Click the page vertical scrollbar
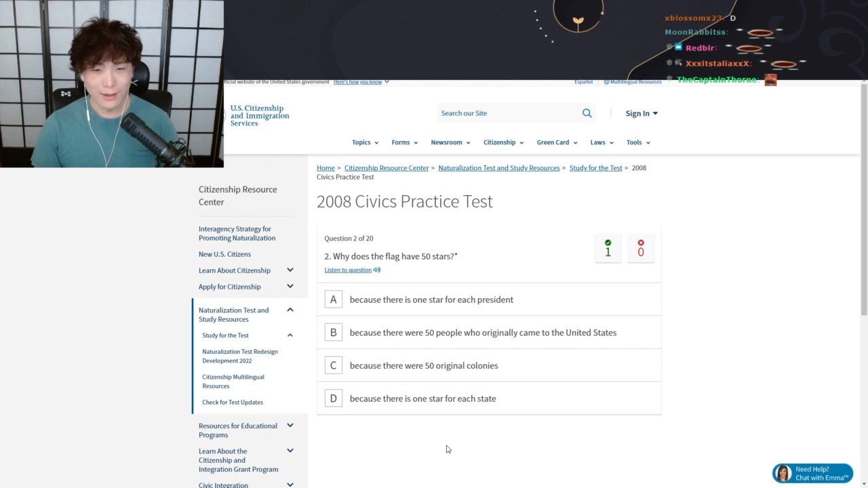The width and height of the screenshot is (868, 488). coord(864,199)
